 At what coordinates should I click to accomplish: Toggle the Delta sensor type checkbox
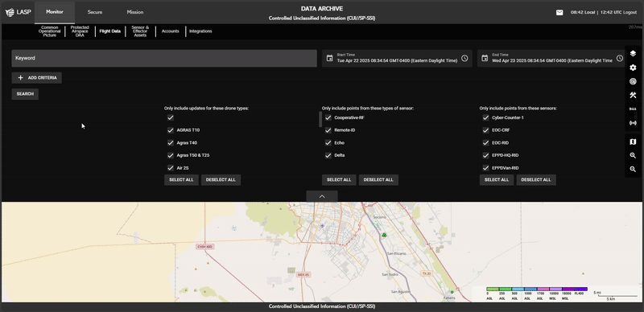[328, 155]
